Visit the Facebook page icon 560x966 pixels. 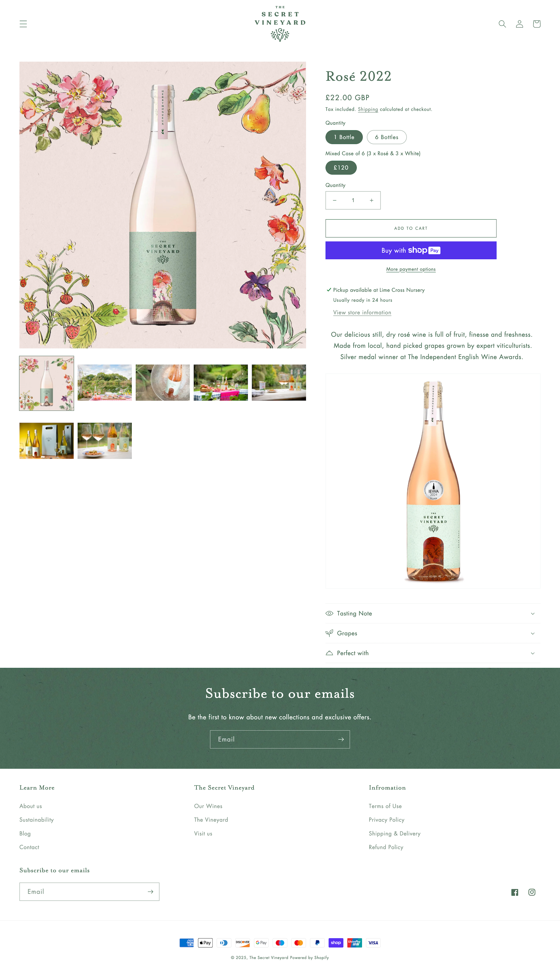click(515, 892)
